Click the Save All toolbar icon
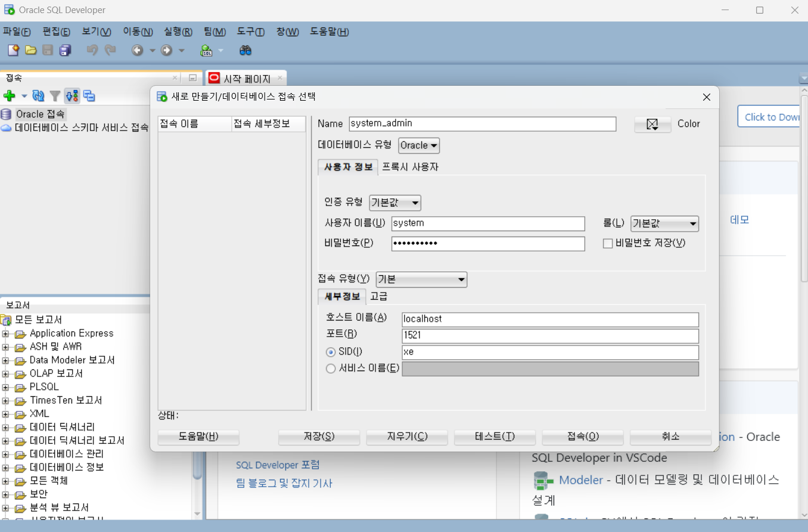 point(66,51)
